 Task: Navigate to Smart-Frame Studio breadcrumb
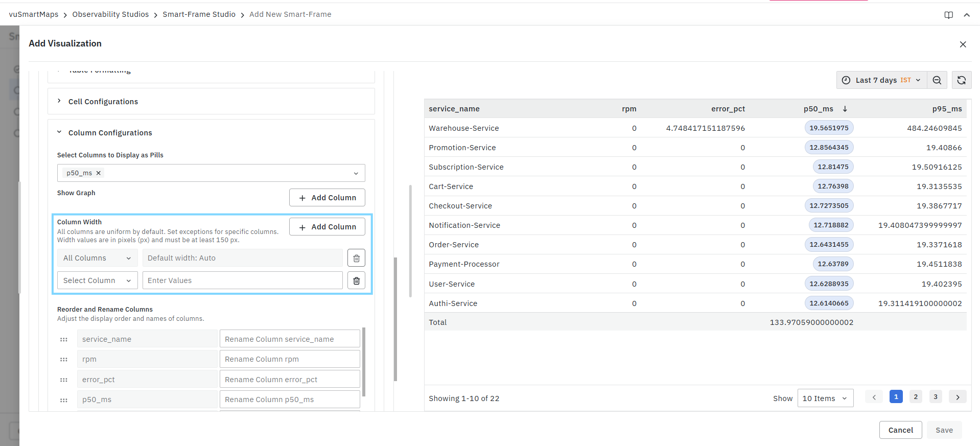(x=199, y=15)
